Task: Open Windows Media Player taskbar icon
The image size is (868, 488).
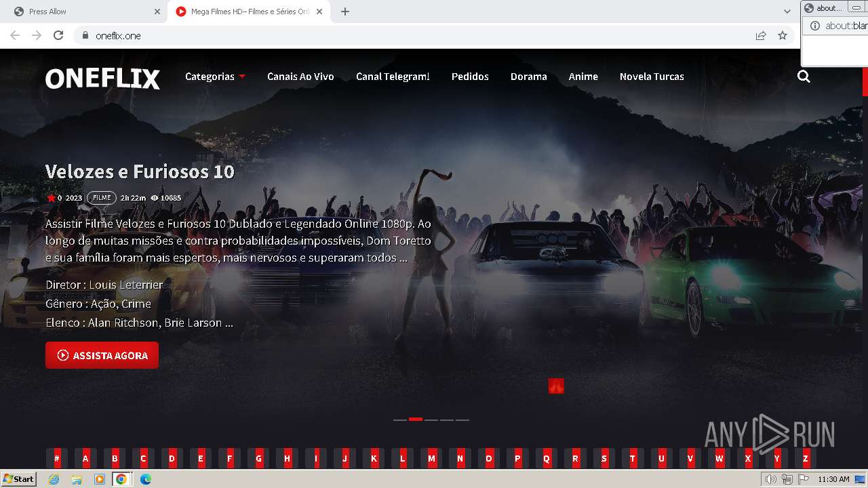Action: pyautogui.click(x=99, y=479)
